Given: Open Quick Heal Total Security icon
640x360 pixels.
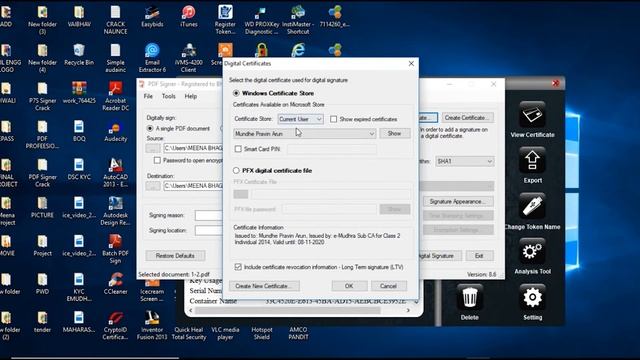Looking at the screenshot, I should tap(188, 333).
